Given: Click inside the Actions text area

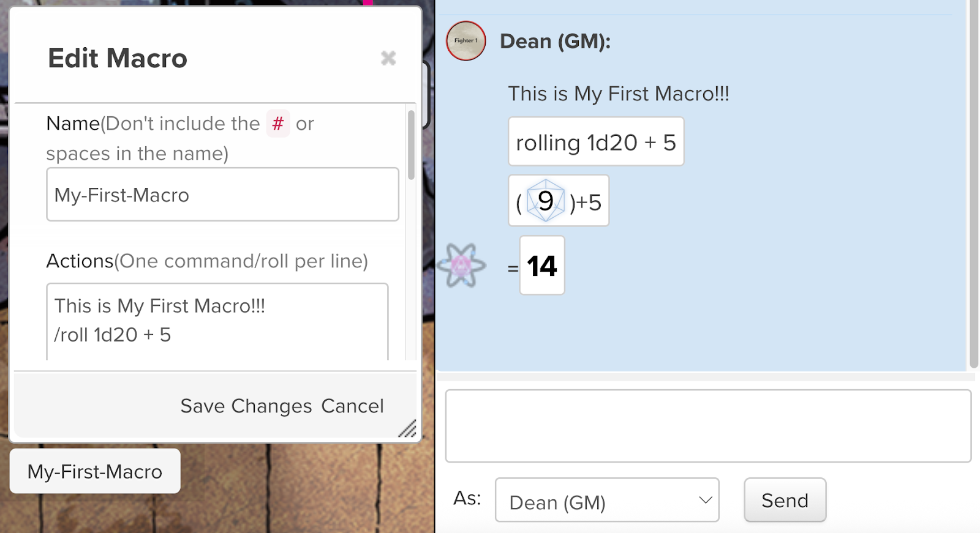Looking at the screenshot, I should [217, 321].
